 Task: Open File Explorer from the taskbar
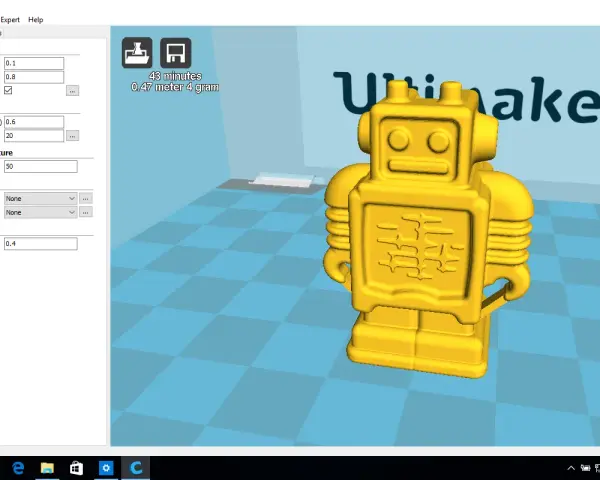tap(47, 468)
